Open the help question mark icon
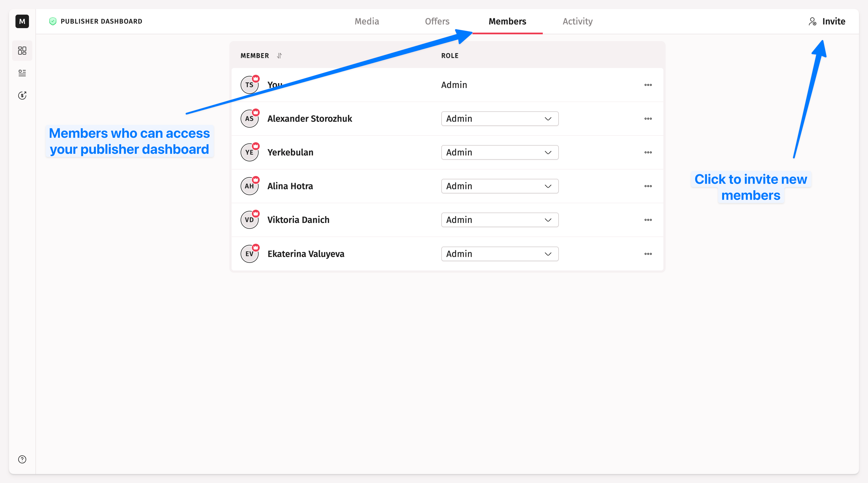 (22, 459)
